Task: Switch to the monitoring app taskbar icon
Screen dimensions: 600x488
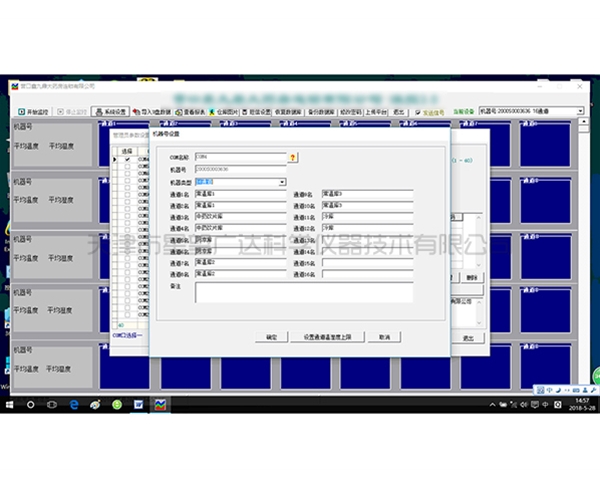Action: click(x=158, y=404)
